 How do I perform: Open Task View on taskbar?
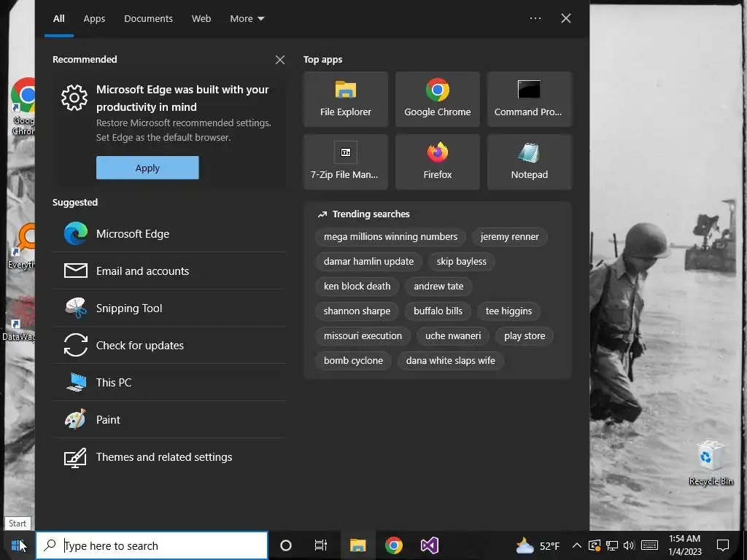pyautogui.click(x=321, y=545)
